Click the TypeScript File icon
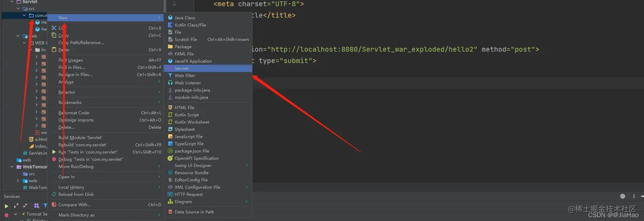644x221 pixels. (170, 144)
